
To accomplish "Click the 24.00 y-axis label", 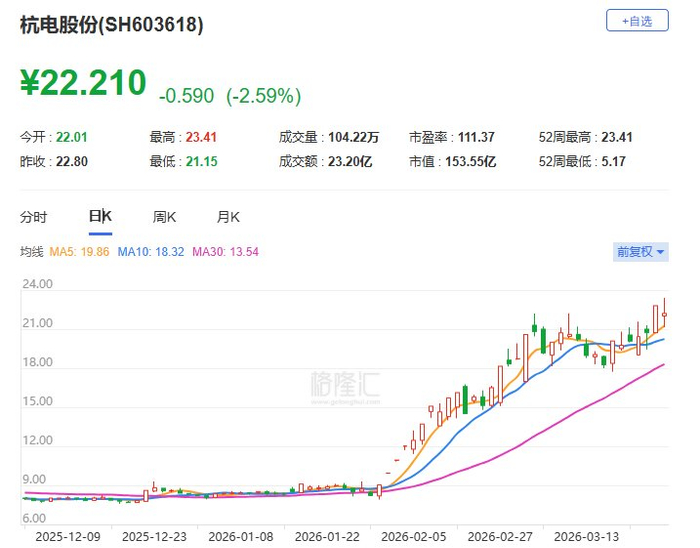I will point(38,284).
